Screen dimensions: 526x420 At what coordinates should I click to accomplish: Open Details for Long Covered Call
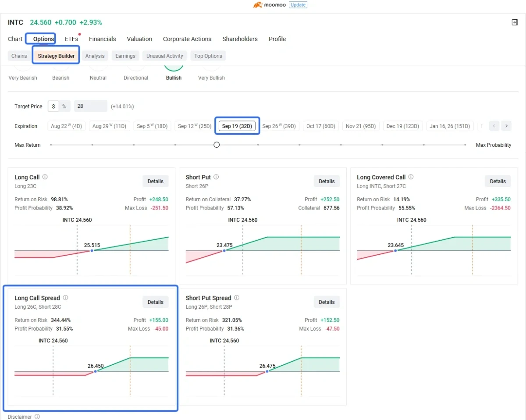(x=498, y=182)
